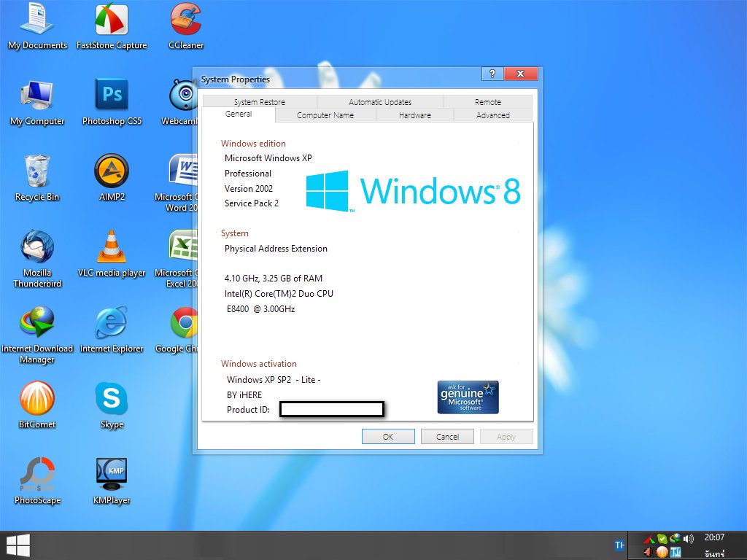Viewport: 747px width, 560px height.
Task: Open the Windows Start button
Action: (18, 545)
